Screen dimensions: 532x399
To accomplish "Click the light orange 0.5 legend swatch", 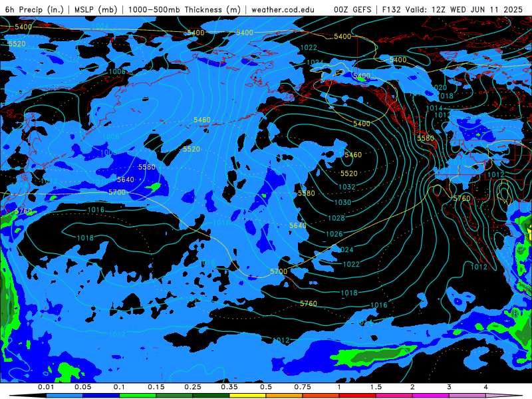I will click(285, 396).
